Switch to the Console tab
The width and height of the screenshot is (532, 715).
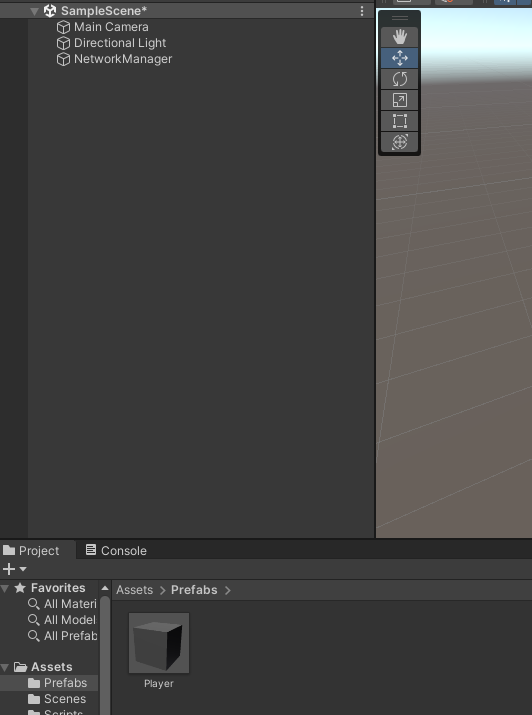click(x=116, y=550)
